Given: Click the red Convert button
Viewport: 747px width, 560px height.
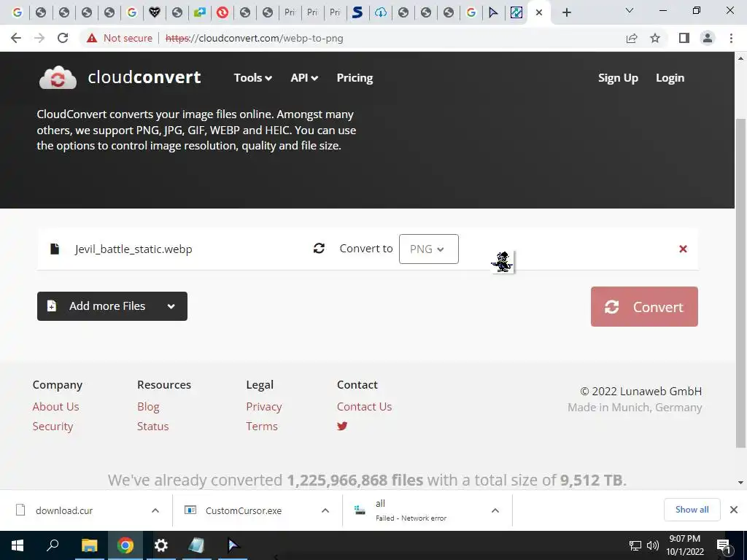Looking at the screenshot, I should pyautogui.click(x=644, y=307).
